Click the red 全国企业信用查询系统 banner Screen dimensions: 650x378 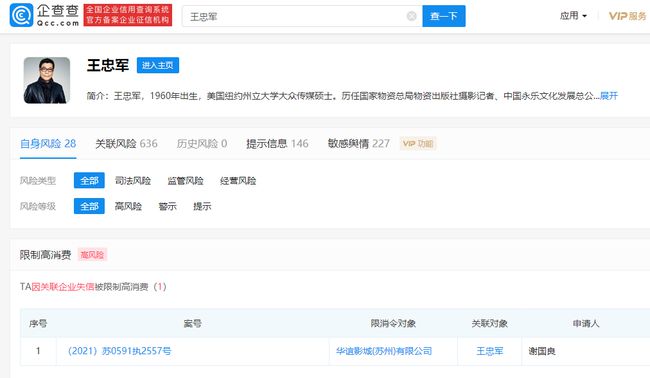128,15
